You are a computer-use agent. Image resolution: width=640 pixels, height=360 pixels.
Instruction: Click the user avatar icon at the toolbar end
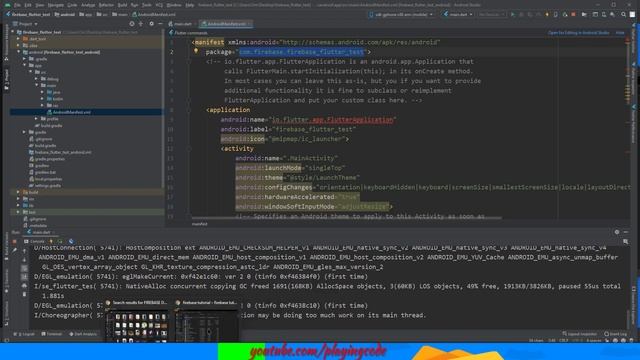[632, 14]
